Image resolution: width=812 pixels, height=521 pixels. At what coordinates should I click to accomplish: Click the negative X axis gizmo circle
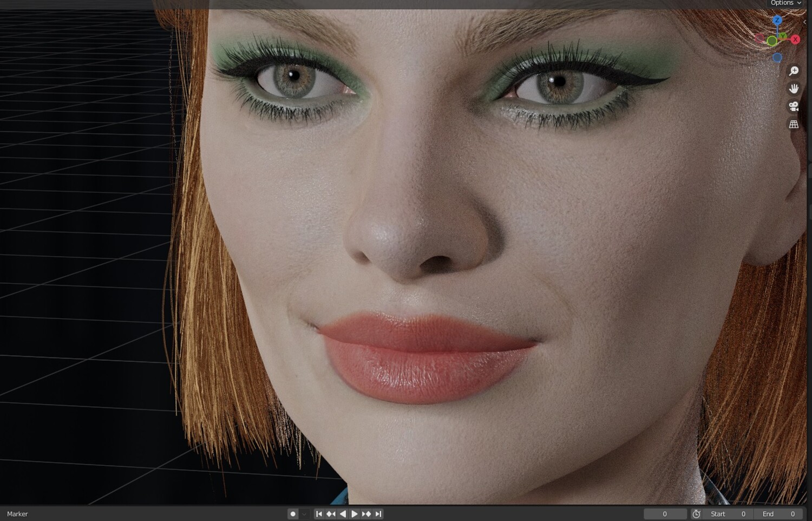click(759, 38)
